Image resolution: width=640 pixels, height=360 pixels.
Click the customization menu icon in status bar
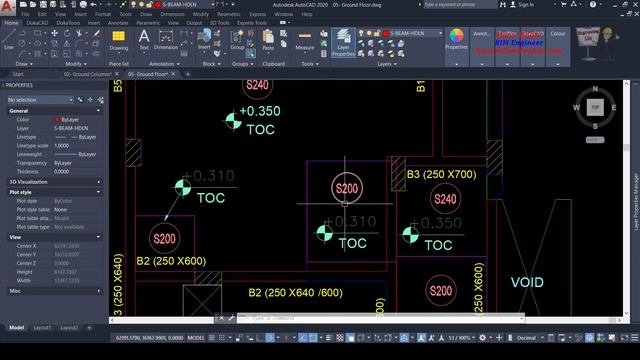(634, 338)
